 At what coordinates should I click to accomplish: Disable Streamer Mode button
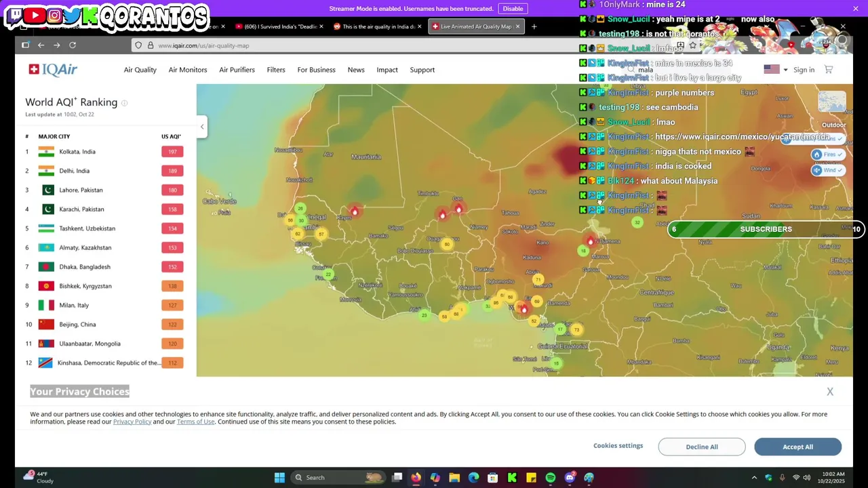[x=513, y=9]
